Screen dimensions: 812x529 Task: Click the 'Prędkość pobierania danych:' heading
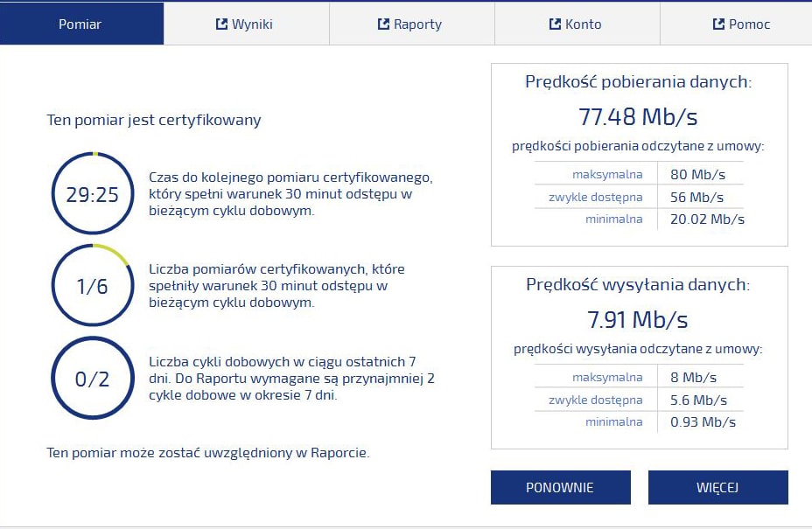638,82
